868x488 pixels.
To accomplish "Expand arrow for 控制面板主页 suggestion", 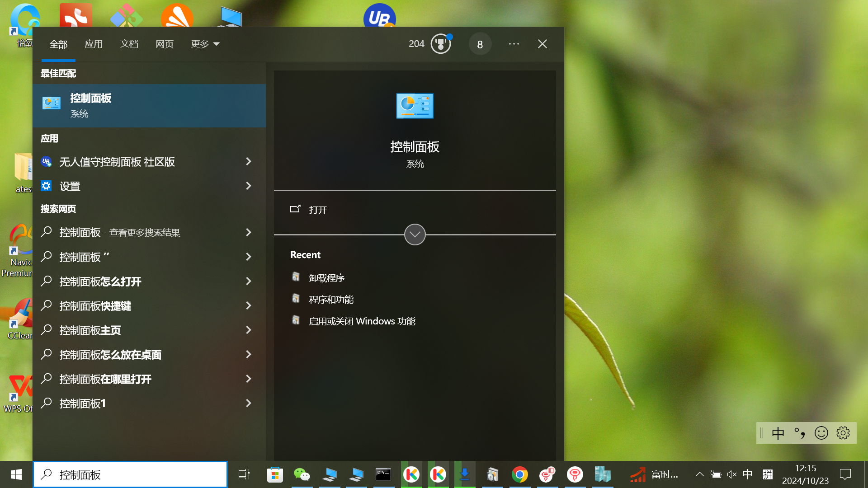I will [x=248, y=330].
